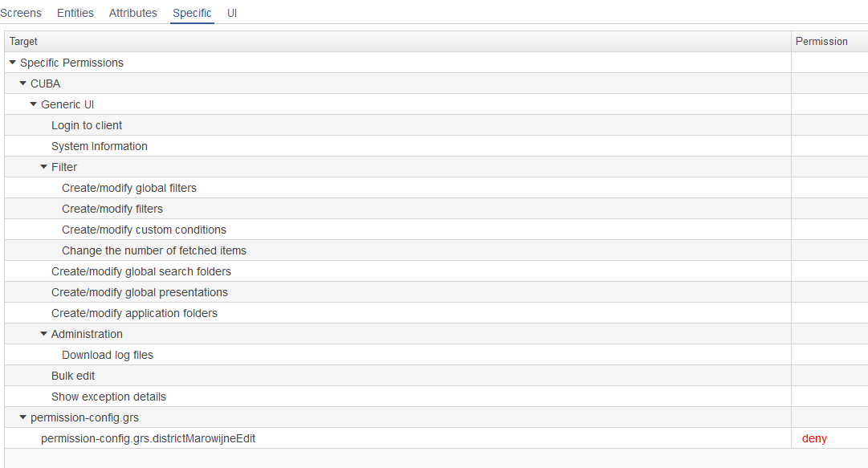
Task: Switch to the Screens tab
Action: [x=21, y=13]
